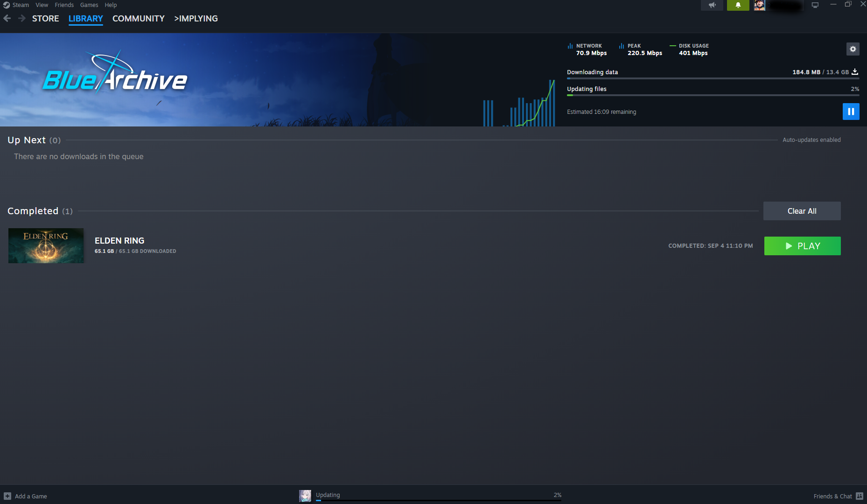This screenshot has height=504, width=867.
Task: Click the 'no downloads in the queue' message
Action: point(78,156)
